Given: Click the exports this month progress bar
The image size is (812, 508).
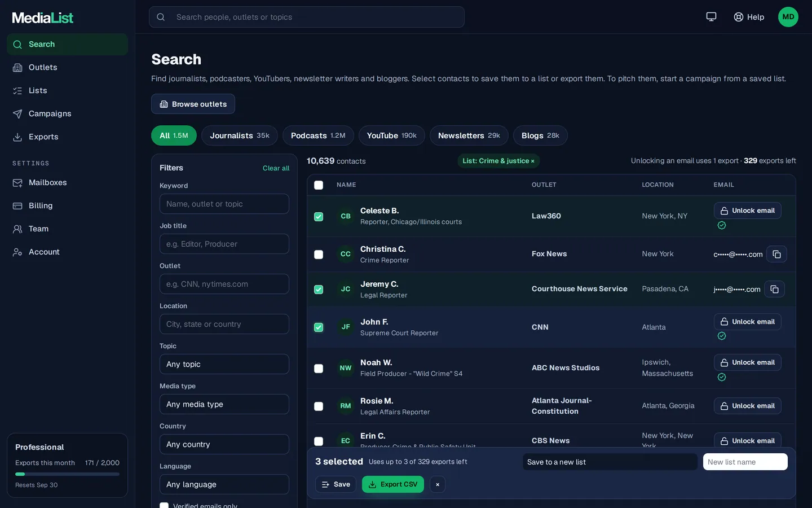Looking at the screenshot, I should (x=67, y=474).
